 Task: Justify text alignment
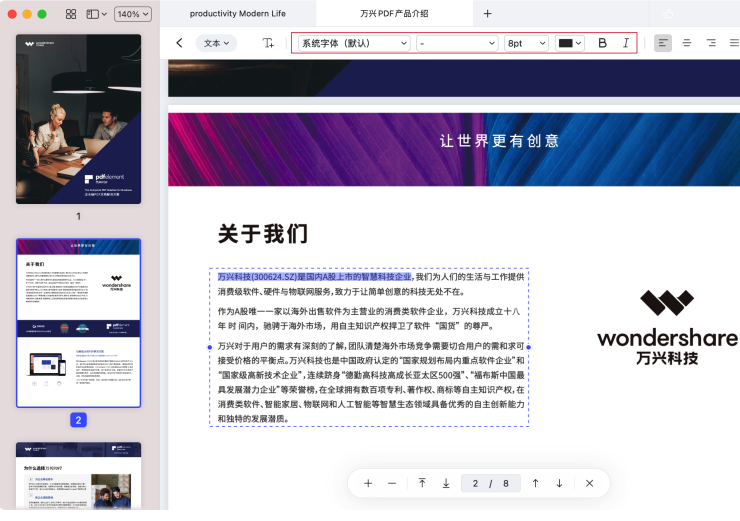(734, 43)
